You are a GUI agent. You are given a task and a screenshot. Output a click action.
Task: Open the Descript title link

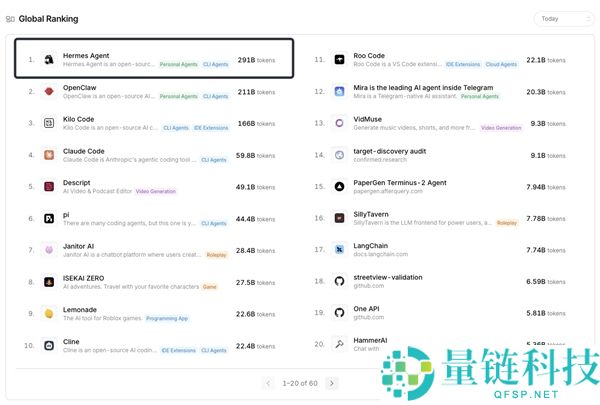[77, 183]
